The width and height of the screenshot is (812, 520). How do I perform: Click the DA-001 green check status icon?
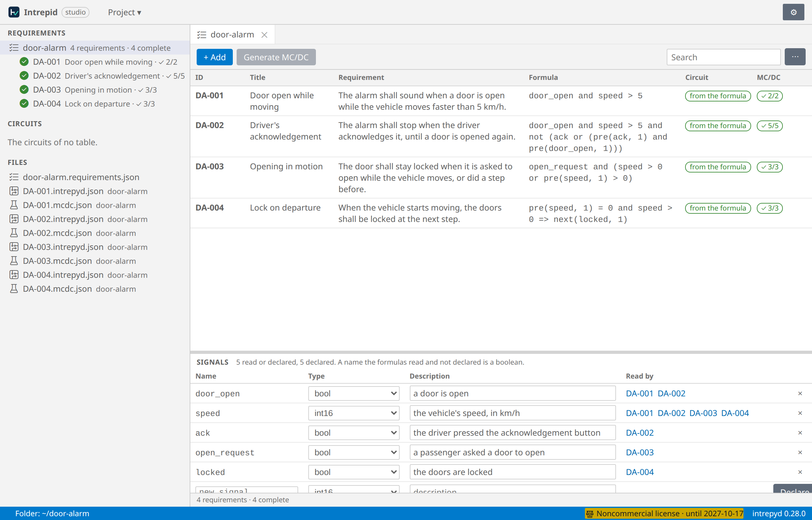coord(24,62)
